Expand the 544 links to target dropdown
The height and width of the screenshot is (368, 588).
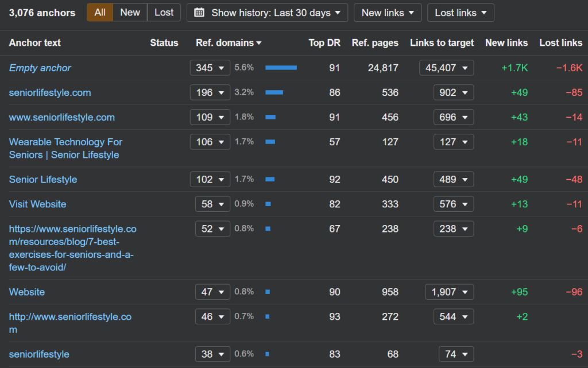[x=454, y=317]
